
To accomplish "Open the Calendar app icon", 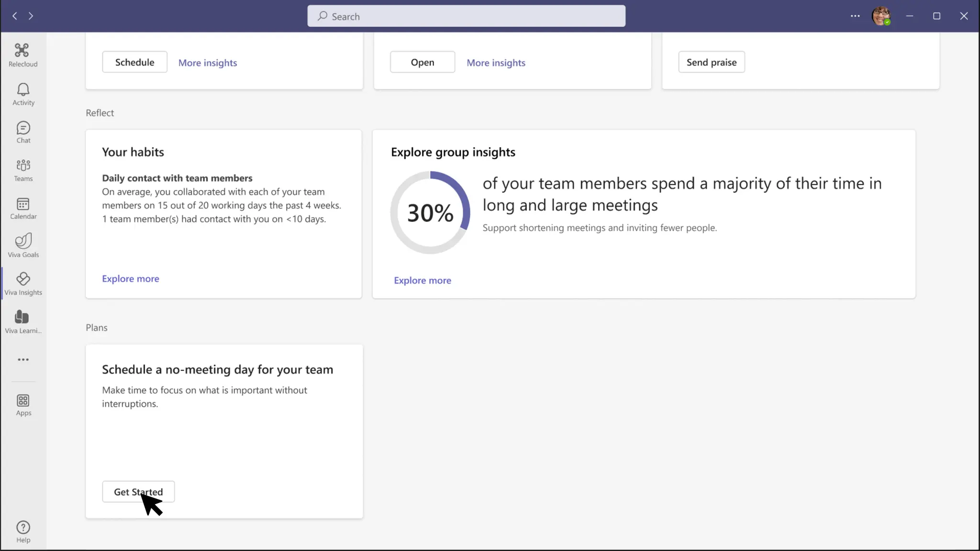I will [23, 208].
